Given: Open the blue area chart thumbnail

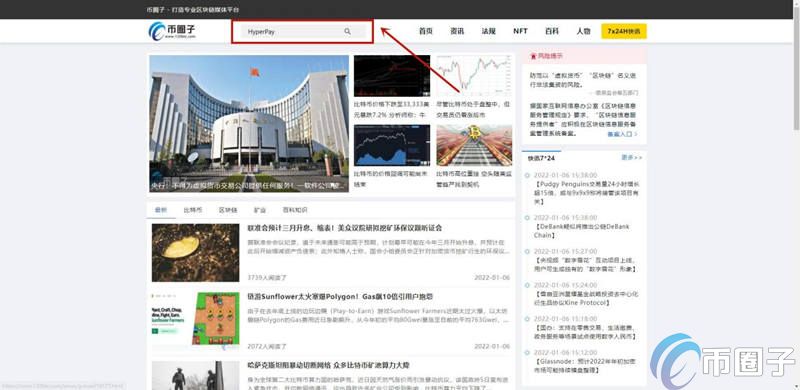Looking at the screenshot, I should 392,145.
